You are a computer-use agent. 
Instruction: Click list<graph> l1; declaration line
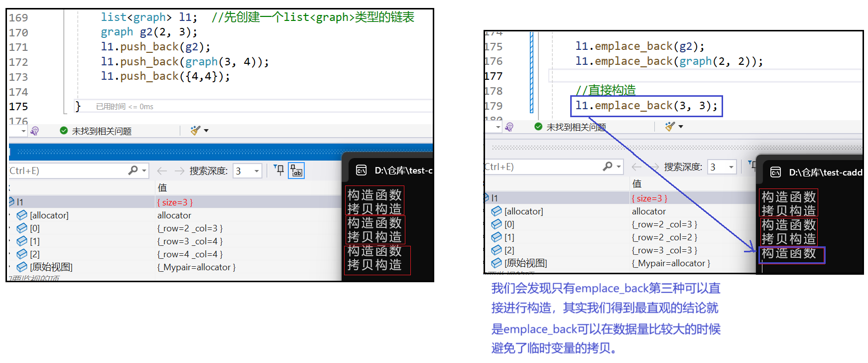[x=149, y=17]
